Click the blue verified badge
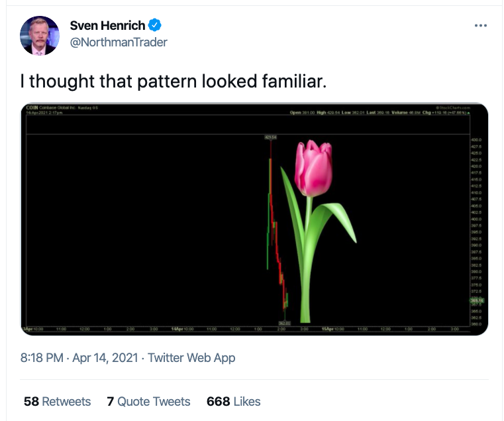 155,26
